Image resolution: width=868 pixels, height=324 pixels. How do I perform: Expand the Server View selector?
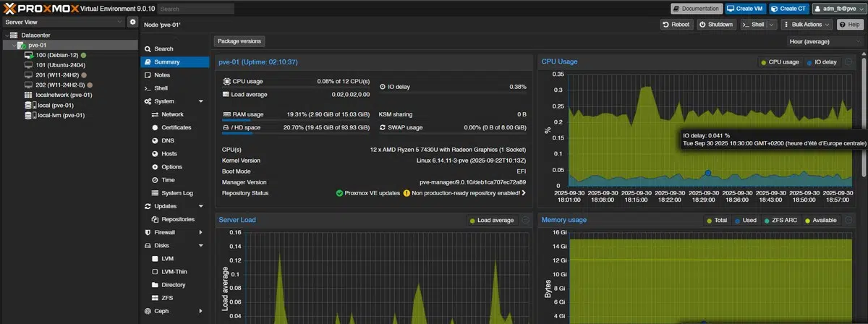(x=62, y=22)
